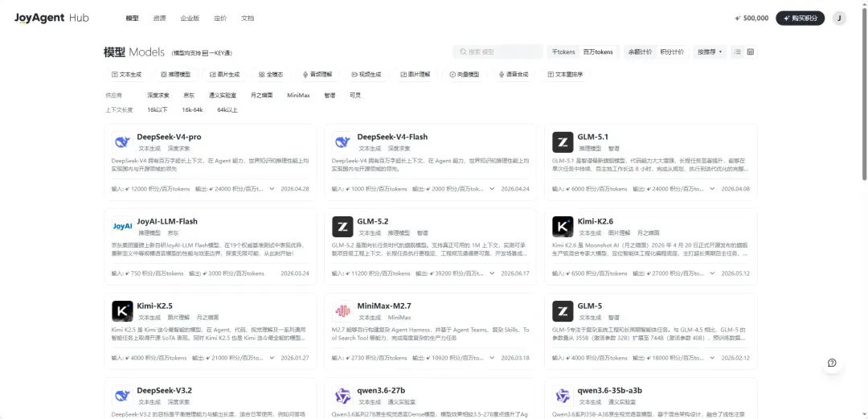
Task: Click the Kimi-K2.6 K logo icon
Action: [x=563, y=227]
